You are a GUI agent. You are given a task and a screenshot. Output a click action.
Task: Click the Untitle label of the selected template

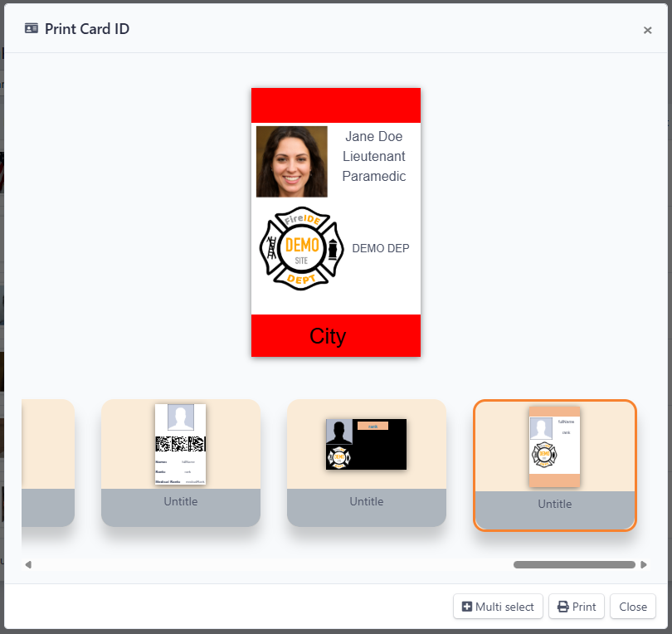[x=554, y=504]
